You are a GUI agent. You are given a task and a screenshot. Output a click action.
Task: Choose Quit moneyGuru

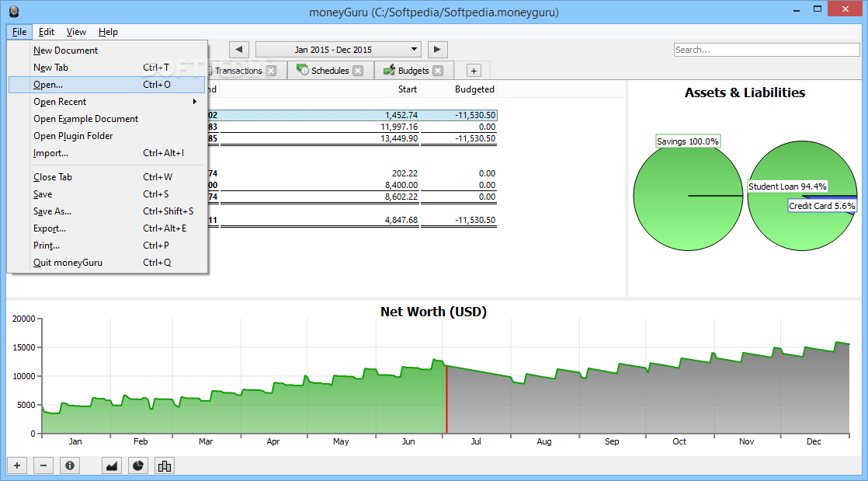coord(108,262)
